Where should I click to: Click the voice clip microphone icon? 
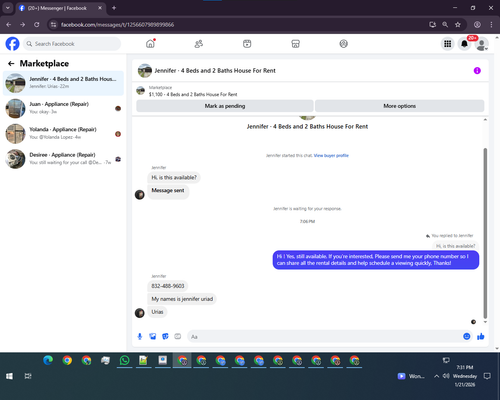point(140,336)
